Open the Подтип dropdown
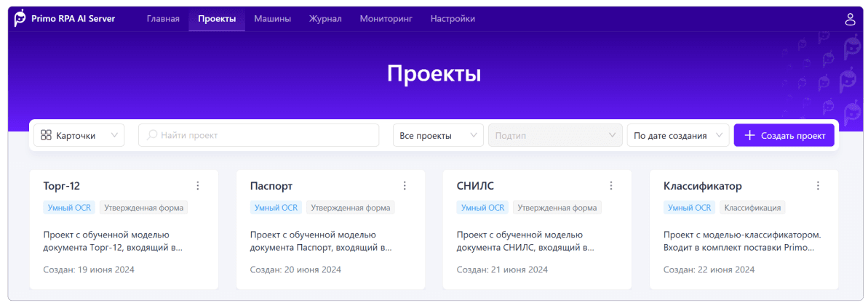 (x=555, y=135)
